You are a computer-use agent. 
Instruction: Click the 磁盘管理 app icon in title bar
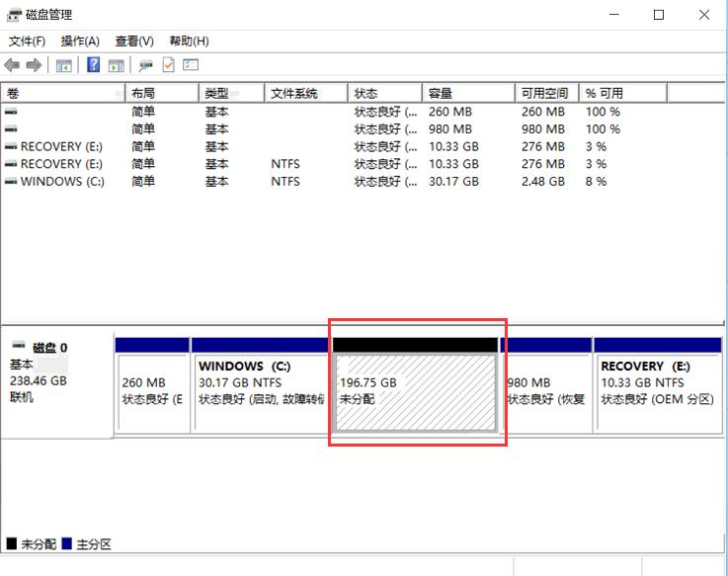pos(14,15)
